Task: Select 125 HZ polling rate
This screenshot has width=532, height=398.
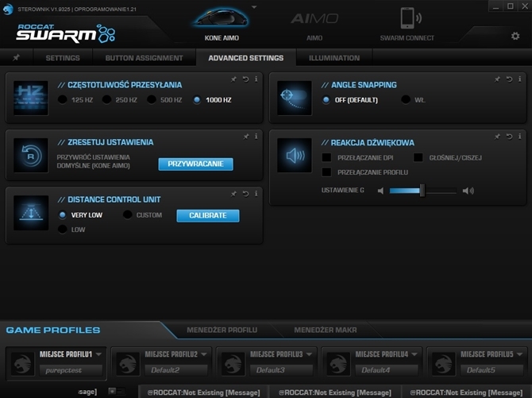Action: click(63, 100)
